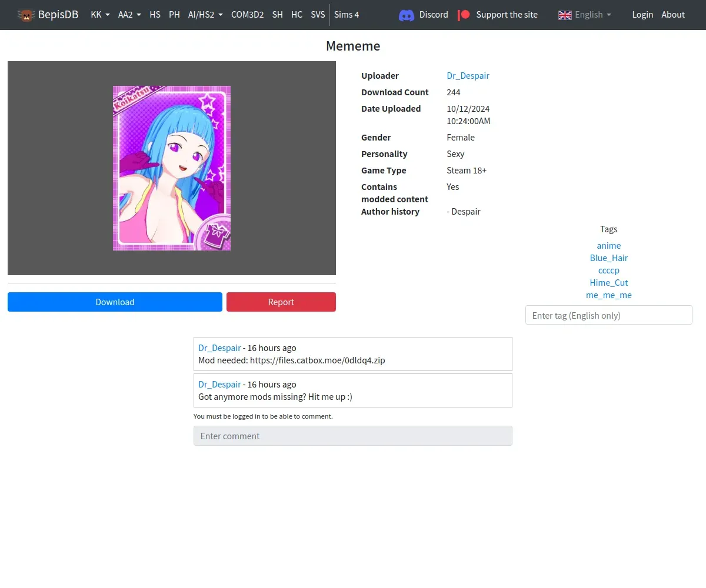706x588 pixels.
Task: Click the Female gender value
Action: (461, 138)
